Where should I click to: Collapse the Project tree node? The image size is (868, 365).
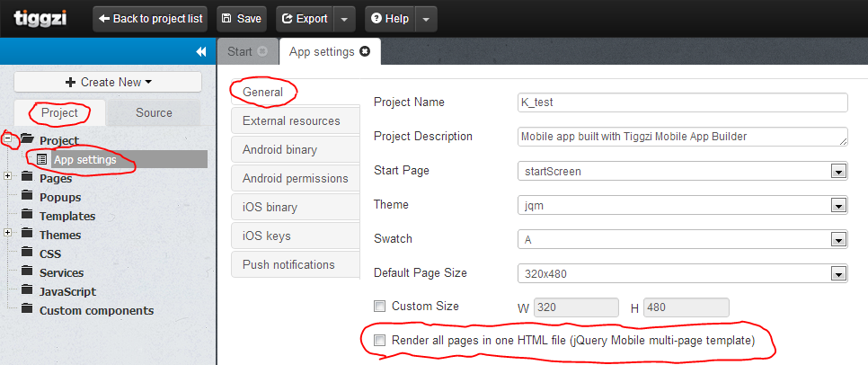click(8, 139)
